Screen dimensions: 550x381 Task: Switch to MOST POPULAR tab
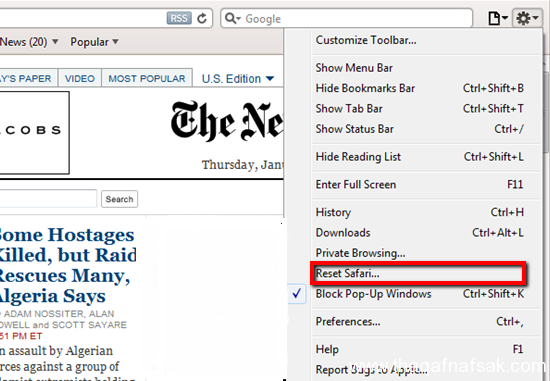147,78
